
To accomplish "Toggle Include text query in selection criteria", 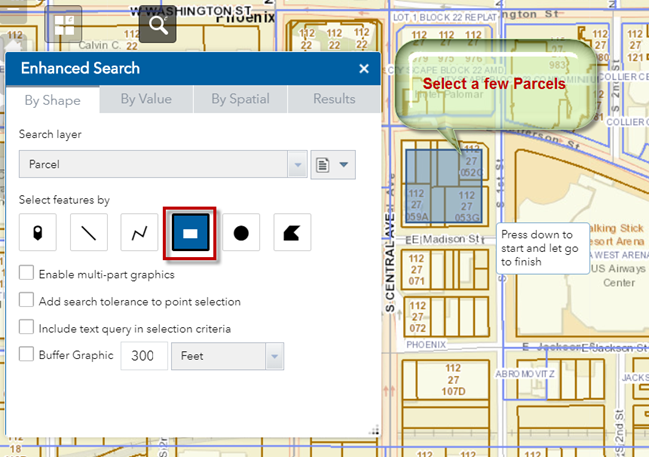I will tap(26, 327).
